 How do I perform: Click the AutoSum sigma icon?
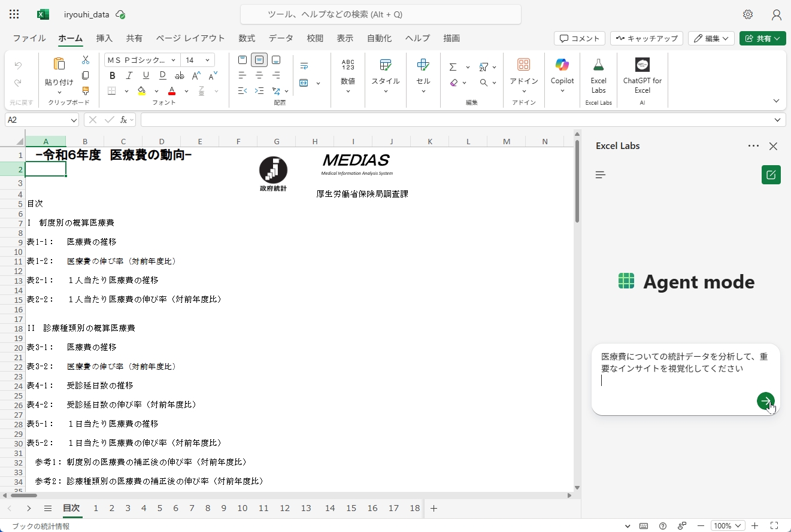click(x=453, y=67)
